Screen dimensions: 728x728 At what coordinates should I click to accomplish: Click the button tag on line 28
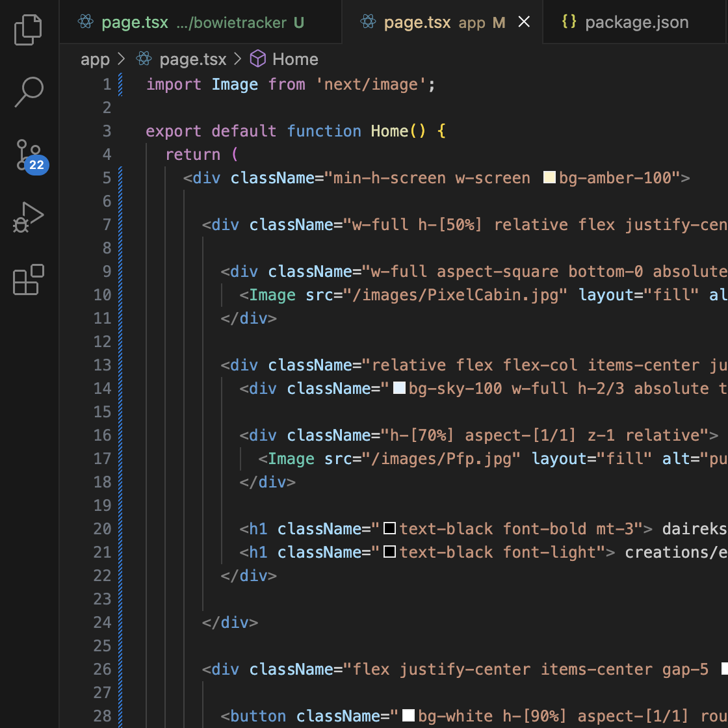coord(258,716)
